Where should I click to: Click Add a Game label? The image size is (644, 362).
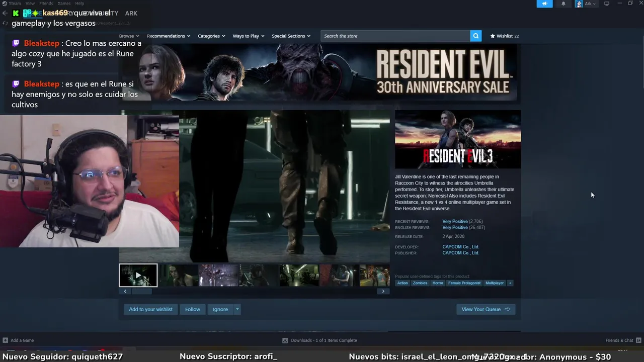pyautogui.click(x=22, y=340)
